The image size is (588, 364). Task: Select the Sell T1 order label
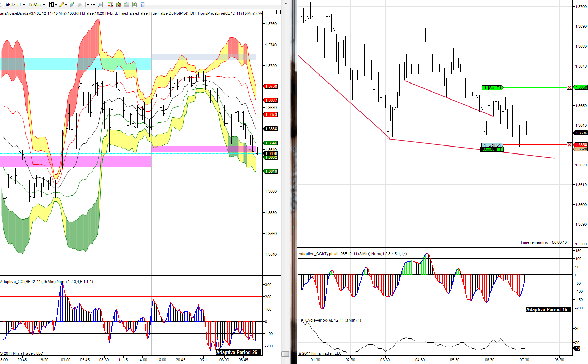[493, 88]
